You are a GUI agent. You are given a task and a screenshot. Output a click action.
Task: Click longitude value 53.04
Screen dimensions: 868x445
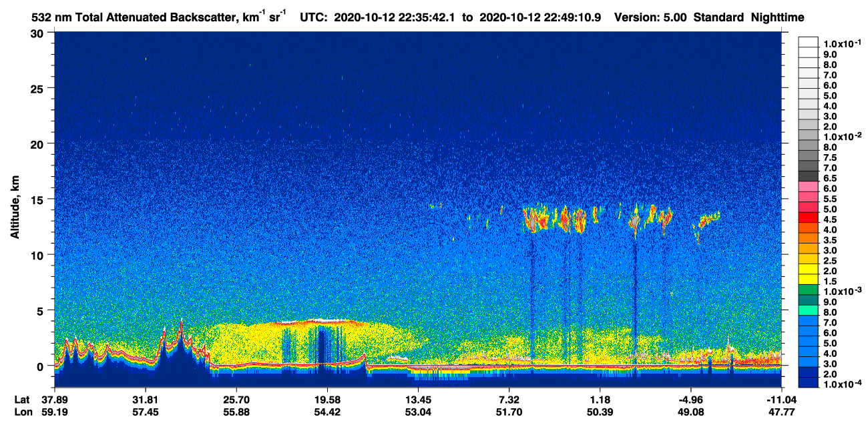[417, 412]
